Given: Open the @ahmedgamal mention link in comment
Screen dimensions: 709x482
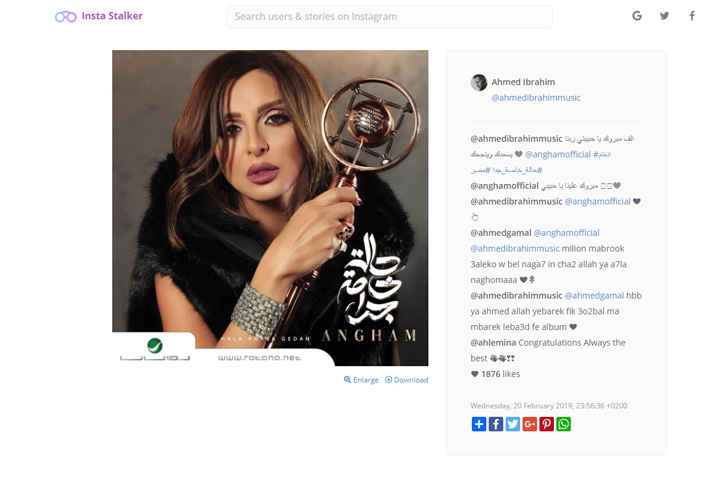Looking at the screenshot, I should pos(594,296).
